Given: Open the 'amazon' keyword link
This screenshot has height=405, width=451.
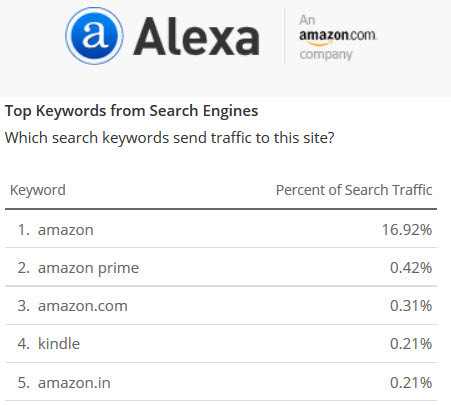Looking at the screenshot, I should [66, 230].
